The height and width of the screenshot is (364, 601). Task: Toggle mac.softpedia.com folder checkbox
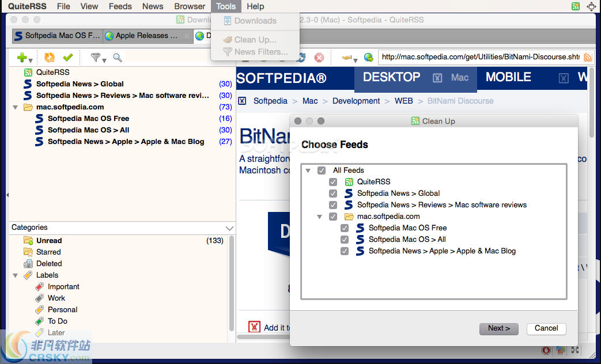point(333,217)
